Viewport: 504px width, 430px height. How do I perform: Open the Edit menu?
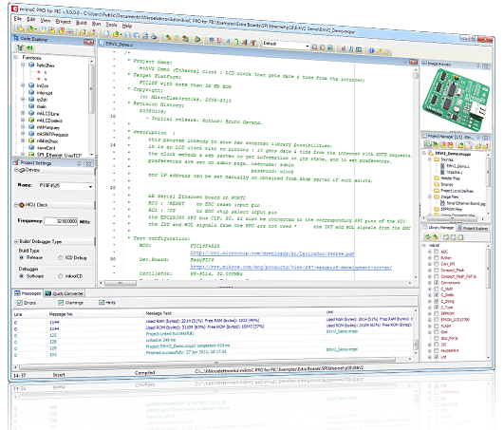31,20
